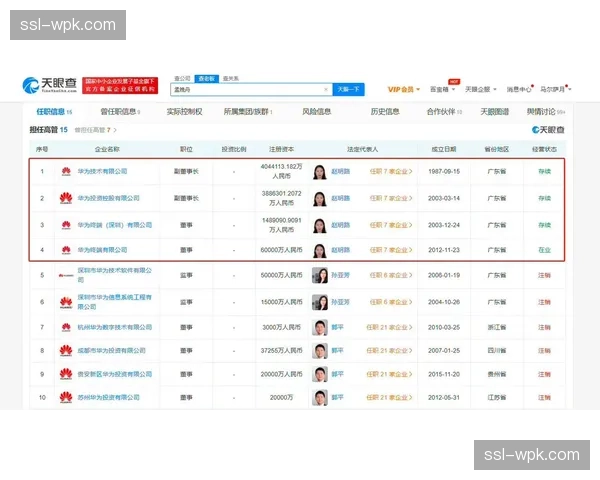This screenshot has width=600, height=480.
Task: Expand 任职 21 家企业 in row 7
Action: pyautogui.click(x=389, y=327)
